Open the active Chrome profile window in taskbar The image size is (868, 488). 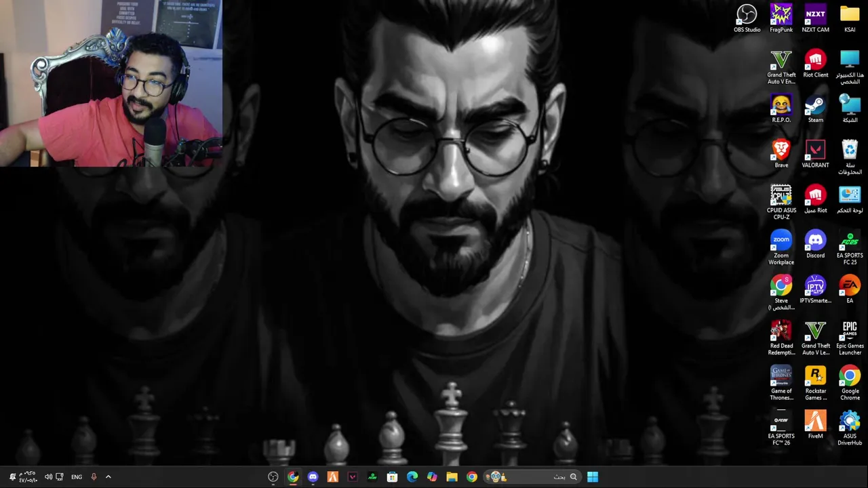click(293, 477)
